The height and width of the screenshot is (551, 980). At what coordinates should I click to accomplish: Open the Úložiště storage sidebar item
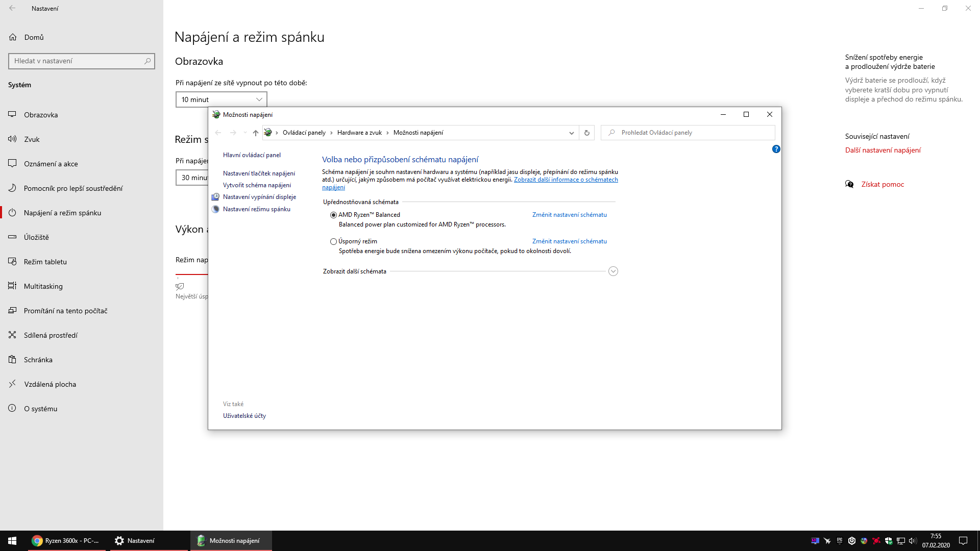[36, 237]
